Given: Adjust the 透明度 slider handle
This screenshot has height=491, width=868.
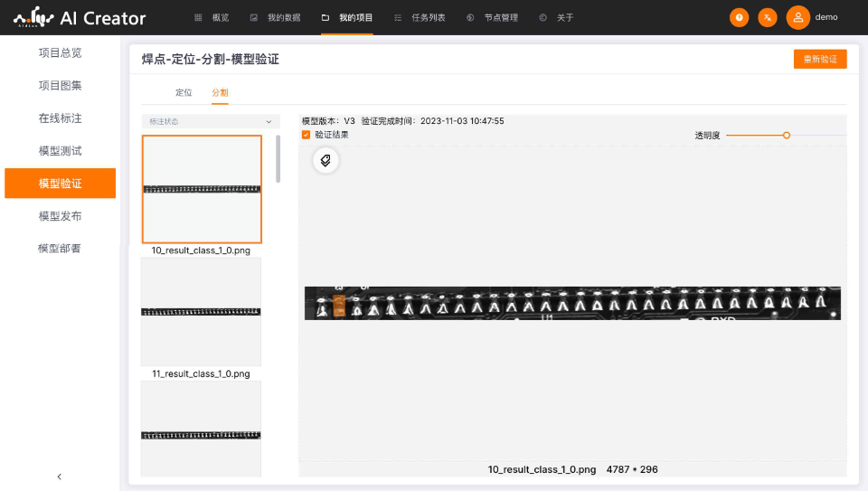Looking at the screenshot, I should (x=787, y=135).
